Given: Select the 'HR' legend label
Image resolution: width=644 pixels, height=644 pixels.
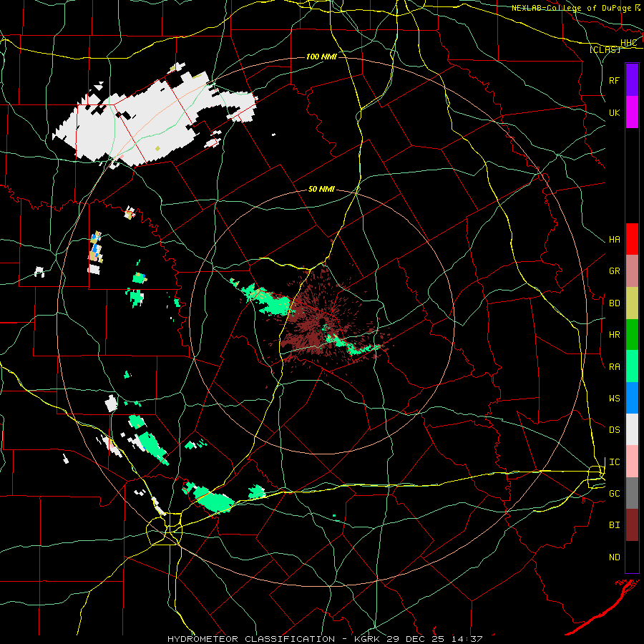Looking at the screenshot, I should pos(615,335).
